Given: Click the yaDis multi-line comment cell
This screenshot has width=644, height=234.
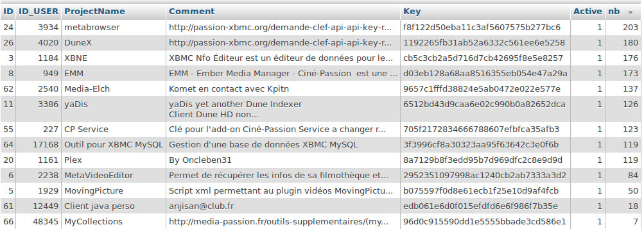Looking at the screenshot, I should (x=283, y=110).
